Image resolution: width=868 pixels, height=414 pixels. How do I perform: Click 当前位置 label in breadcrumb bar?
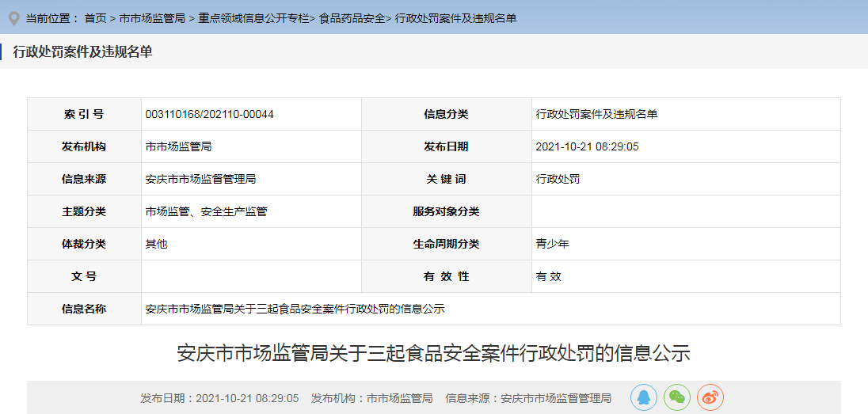52,18
